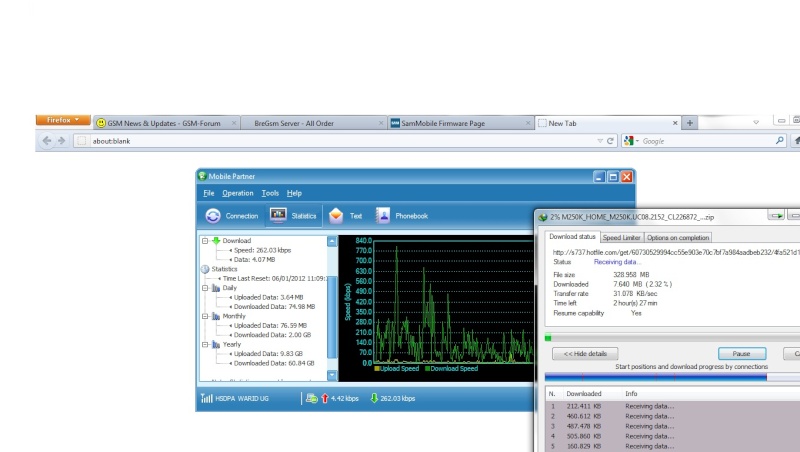800x452 pixels.
Task: Reload the page in Firefox
Action: coord(610,141)
